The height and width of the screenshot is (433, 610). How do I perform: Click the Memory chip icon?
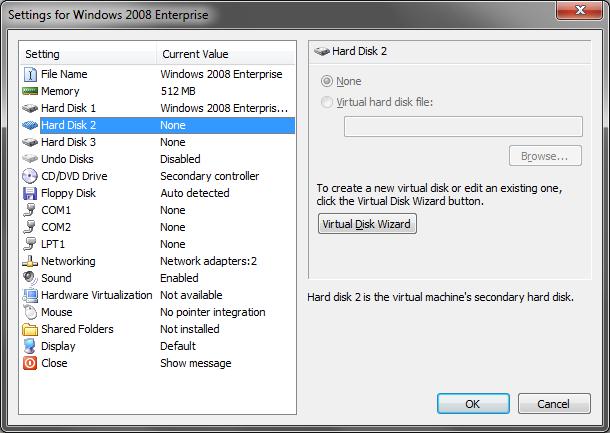click(30, 91)
